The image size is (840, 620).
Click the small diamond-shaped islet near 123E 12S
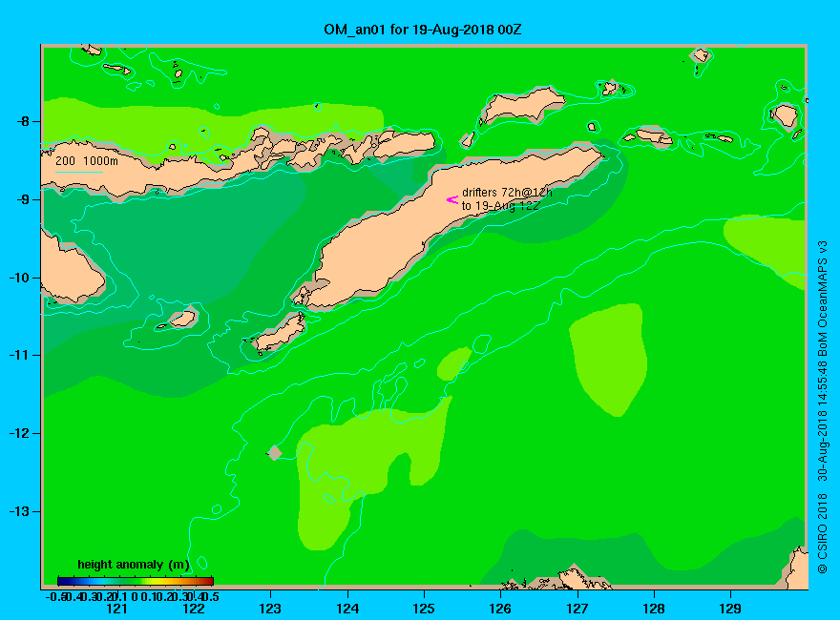click(x=274, y=453)
